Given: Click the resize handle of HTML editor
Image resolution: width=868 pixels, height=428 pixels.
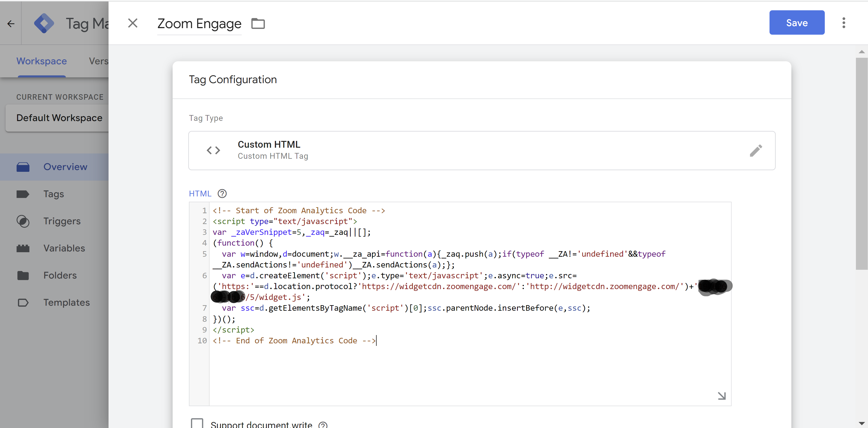Looking at the screenshot, I should click(x=722, y=396).
